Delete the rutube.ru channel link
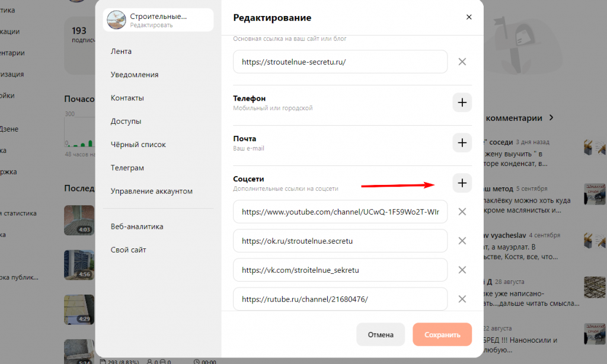The width and height of the screenshot is (607, 364). point(462,299)
